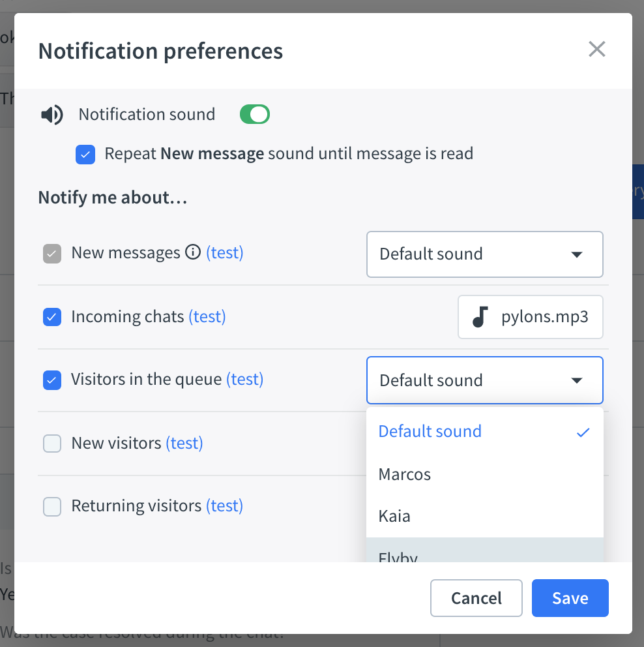Click the music note icon on pylons.mp3
Image resolution: width=644 pixels, height=647 pixels.
pos(480,317)
